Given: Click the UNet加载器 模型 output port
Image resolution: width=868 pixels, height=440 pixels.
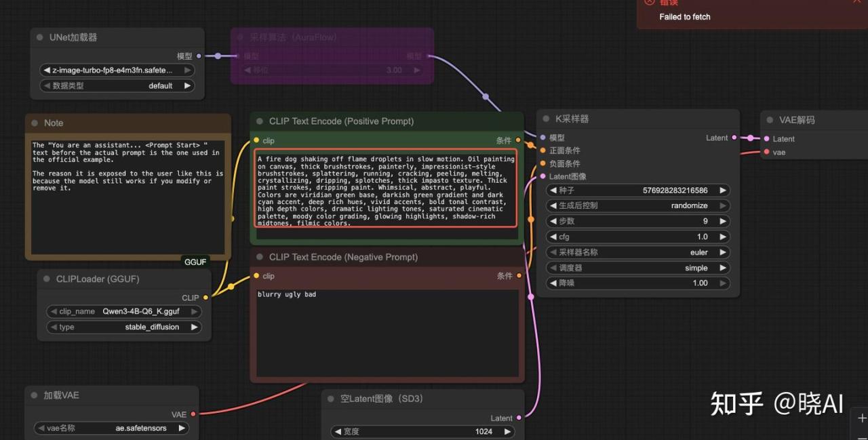Looking at the screenshot, I should click(x=199, y=56).
